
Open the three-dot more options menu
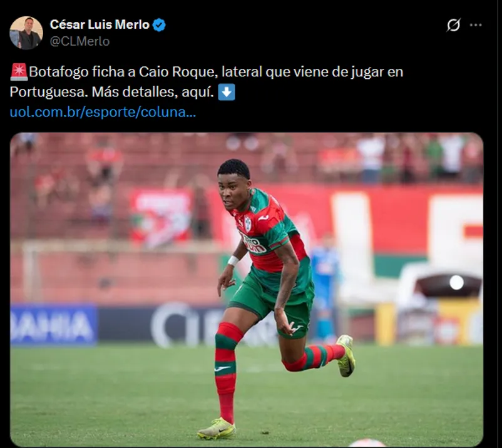point(476,25)
